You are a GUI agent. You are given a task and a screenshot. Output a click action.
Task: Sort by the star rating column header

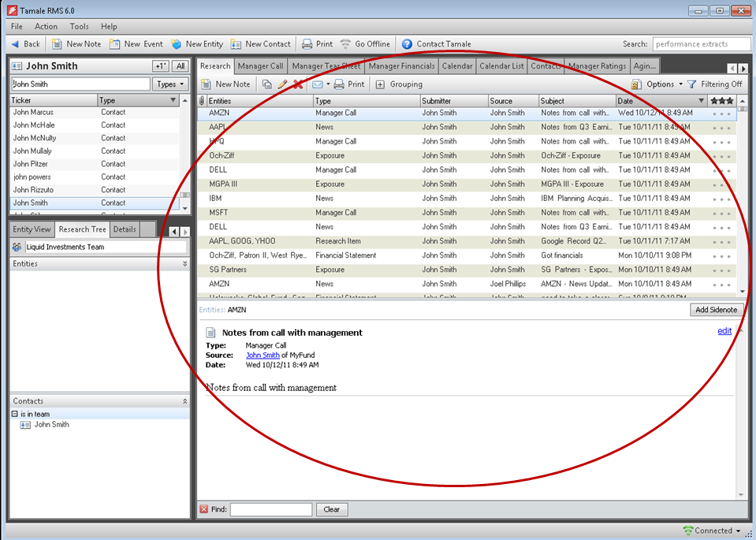coord(722,101)
